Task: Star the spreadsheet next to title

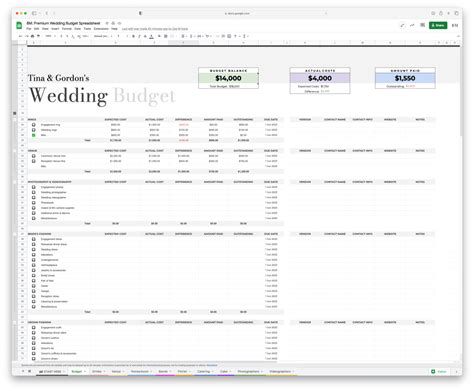Action: tap(107, 23)
